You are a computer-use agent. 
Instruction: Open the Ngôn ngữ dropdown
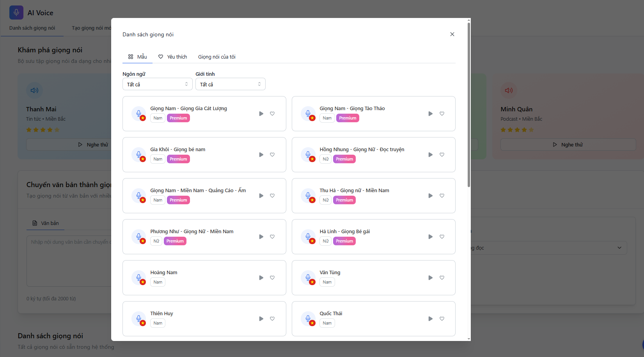click(x=157, y=84)
